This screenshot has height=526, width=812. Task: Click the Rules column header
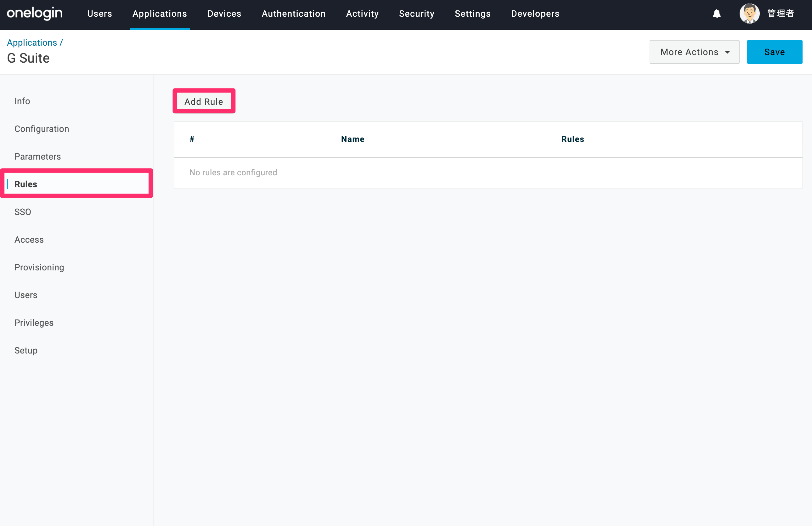tap(572, 139)
